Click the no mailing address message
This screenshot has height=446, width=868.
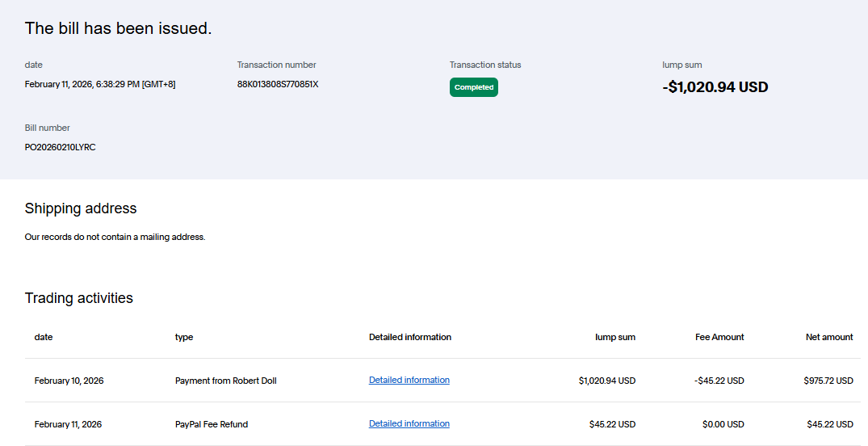[115, 238]
